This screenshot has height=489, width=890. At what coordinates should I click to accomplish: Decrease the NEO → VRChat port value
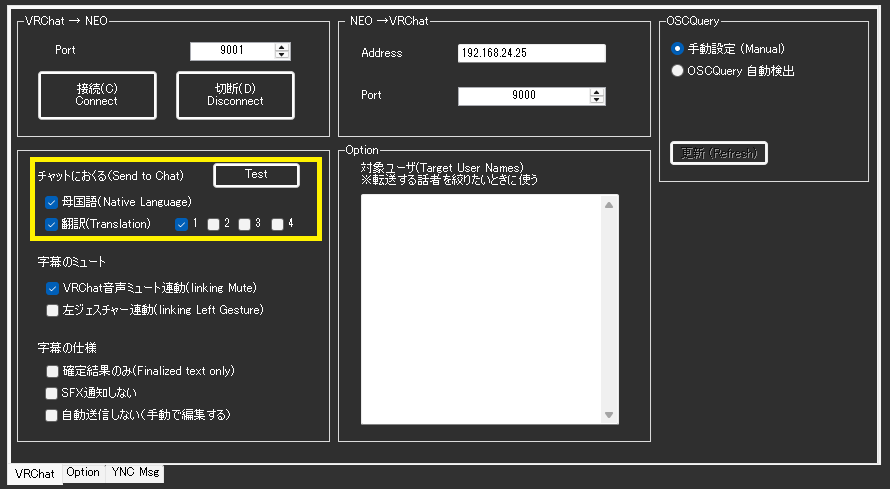597,99
